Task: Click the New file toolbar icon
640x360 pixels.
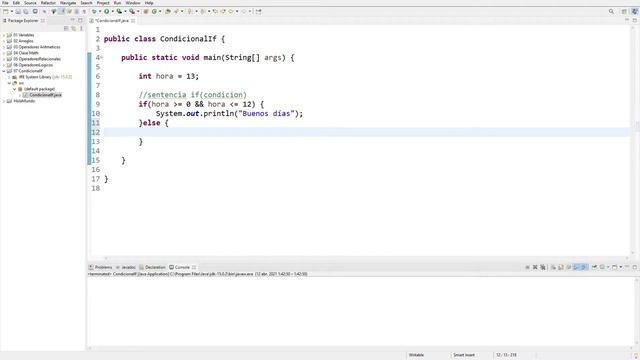Action: coord(6,11)
